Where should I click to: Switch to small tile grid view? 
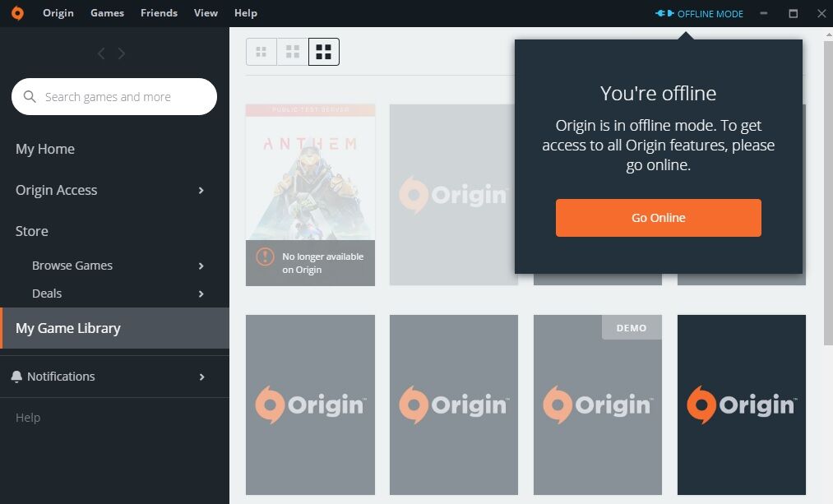261,52
